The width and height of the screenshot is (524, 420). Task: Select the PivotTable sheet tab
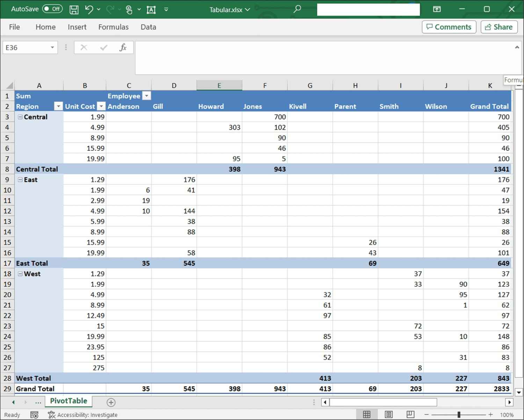pyautogui.click(x=68, y=401)
